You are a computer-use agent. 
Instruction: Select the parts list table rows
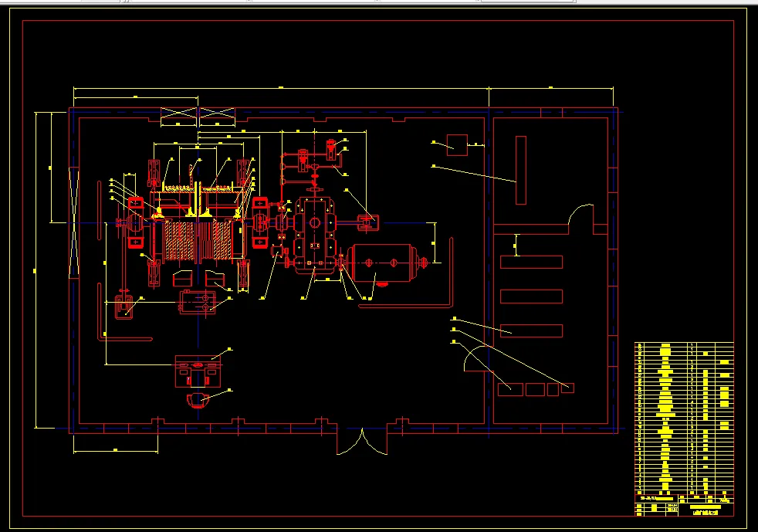coord(684,418)
